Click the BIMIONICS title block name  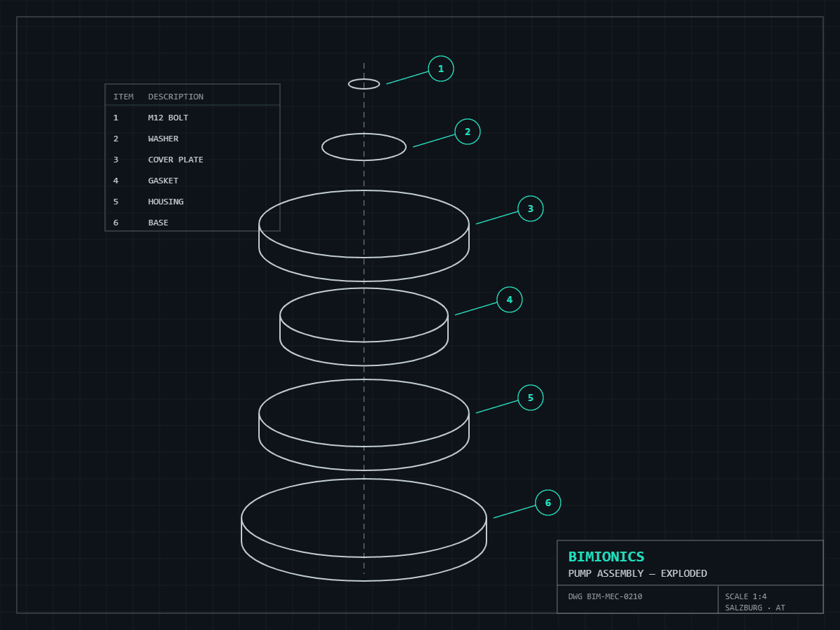pos(606,557)
